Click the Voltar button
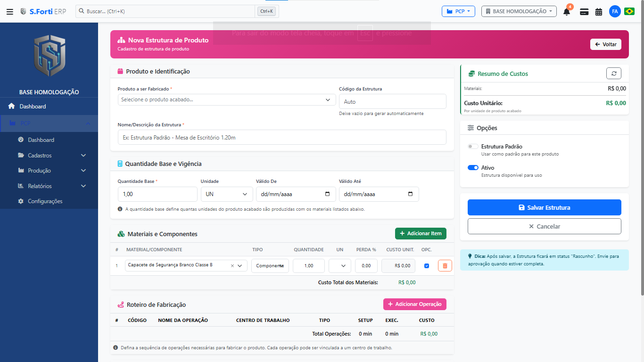Image resolution: width=644 pixels, height=362 pixels. point(606,44)
